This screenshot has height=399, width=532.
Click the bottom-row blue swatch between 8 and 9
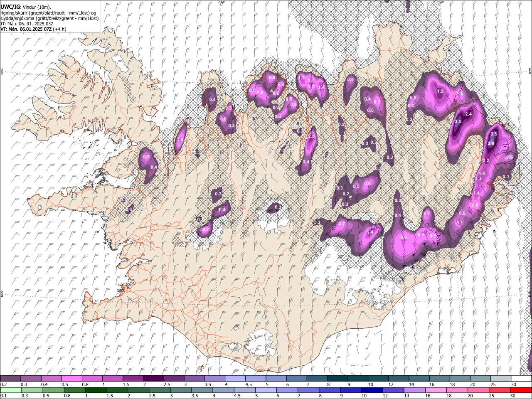pyautogui.click(x=330, y=390)
